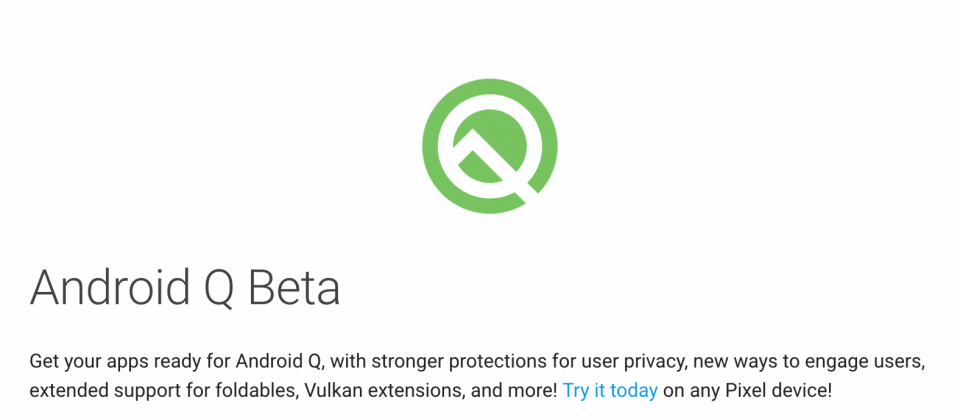The height and width of the screenshot is (420, 960).
Task: Click the word "Android" in the heading
Action: [108, 287]
